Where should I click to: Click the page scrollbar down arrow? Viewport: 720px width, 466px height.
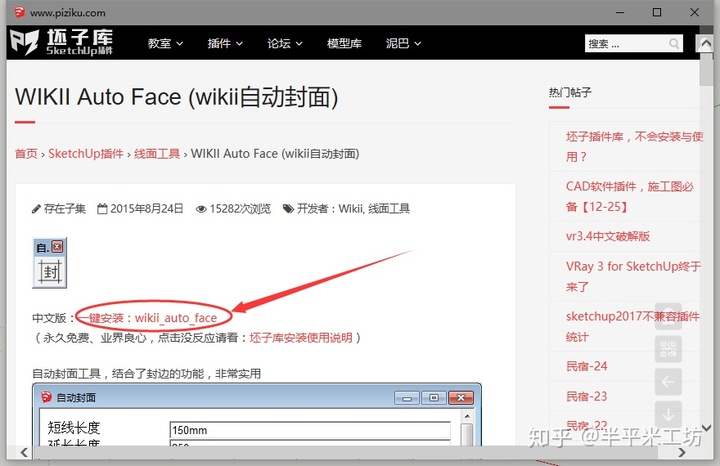[707, 427]
